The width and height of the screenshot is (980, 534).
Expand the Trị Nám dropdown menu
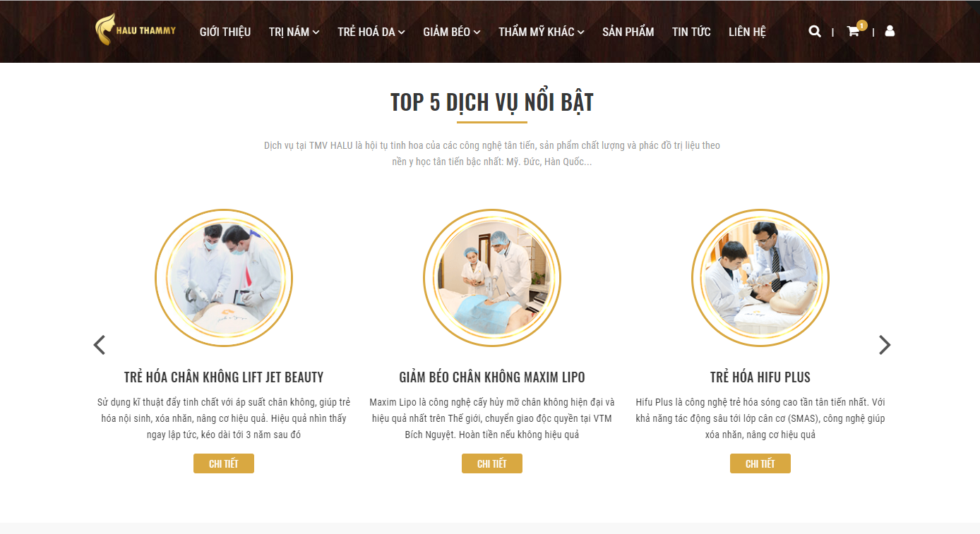pos(294,32)
